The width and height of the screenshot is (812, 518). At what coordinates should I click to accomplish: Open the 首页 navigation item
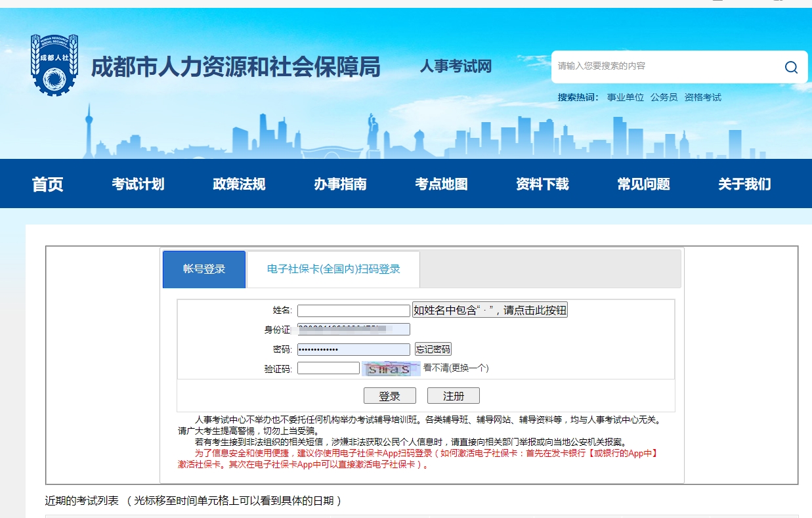pos(47,184)
